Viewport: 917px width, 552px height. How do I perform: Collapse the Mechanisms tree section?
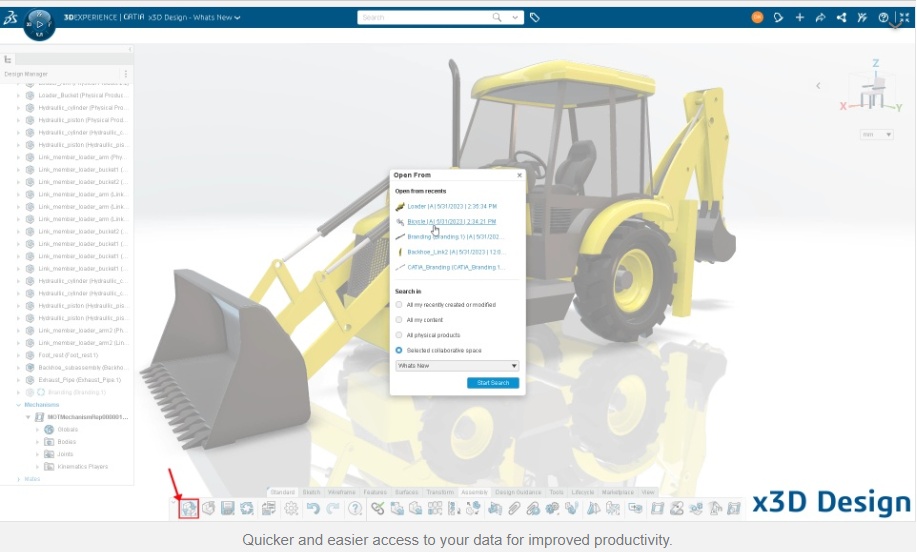[18, 405]
